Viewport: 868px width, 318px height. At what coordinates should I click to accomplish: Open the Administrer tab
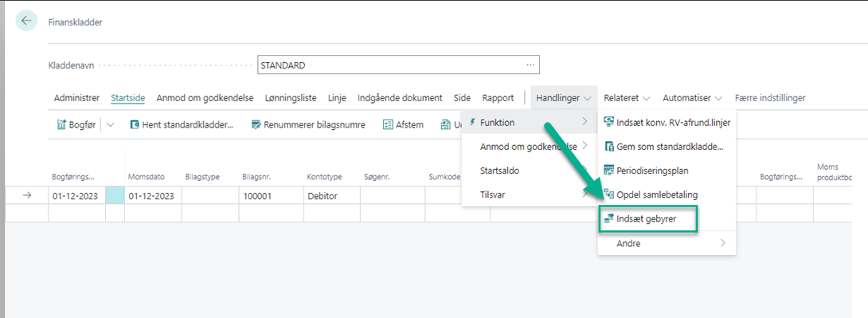point(77,98)
